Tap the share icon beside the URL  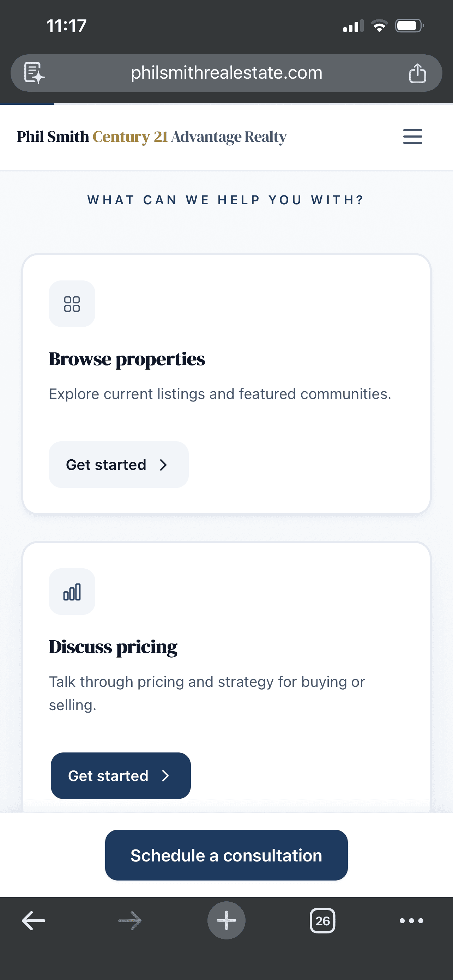click(x=418, y=73)
